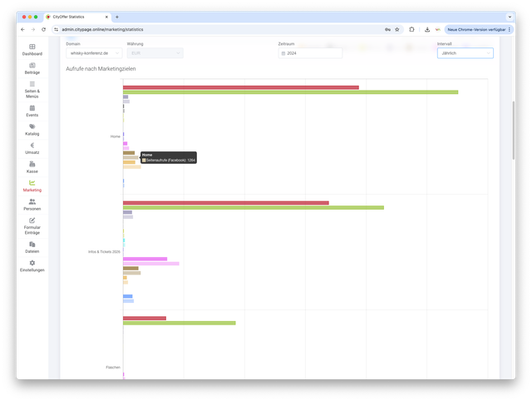Open the Events calendar icon
This screenshot has width=532, height=401.
[x=32, y=111]
